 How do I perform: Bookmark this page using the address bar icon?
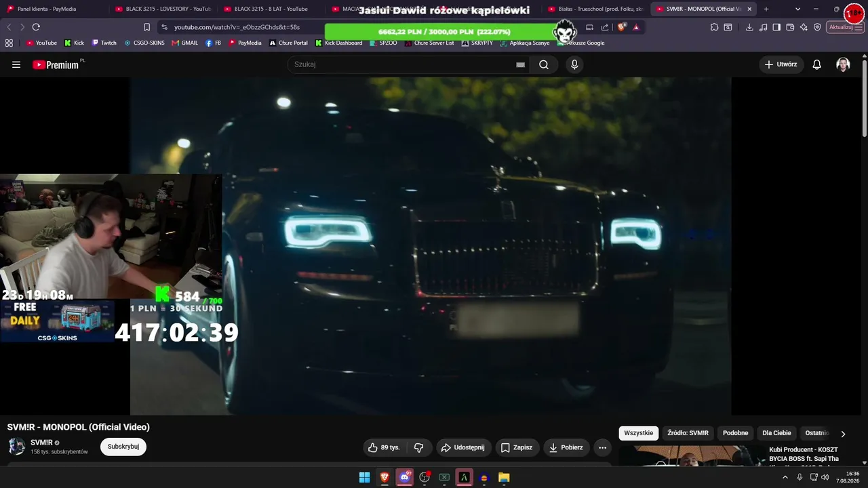[x=146, y=27]
